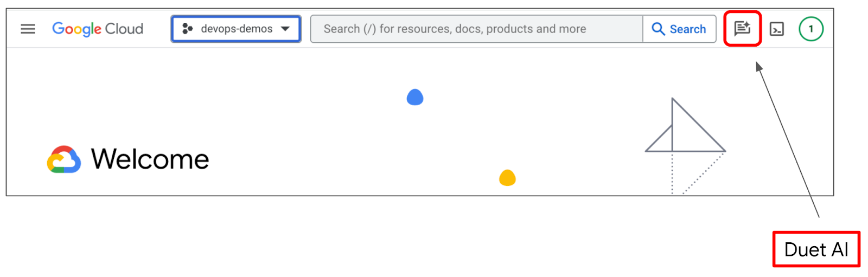Image resolution: width=868 pixels, height=277 pixels.
Task: Click the multicolor cloud logo beside Welcome
Action: [x=64, y=159]
